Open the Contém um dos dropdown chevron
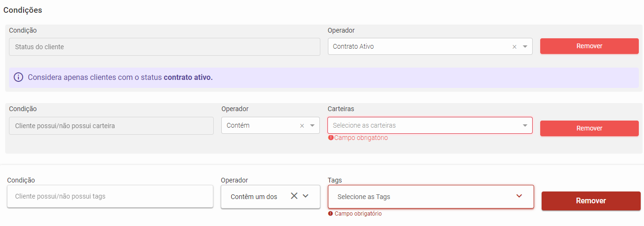 point(305,196)
